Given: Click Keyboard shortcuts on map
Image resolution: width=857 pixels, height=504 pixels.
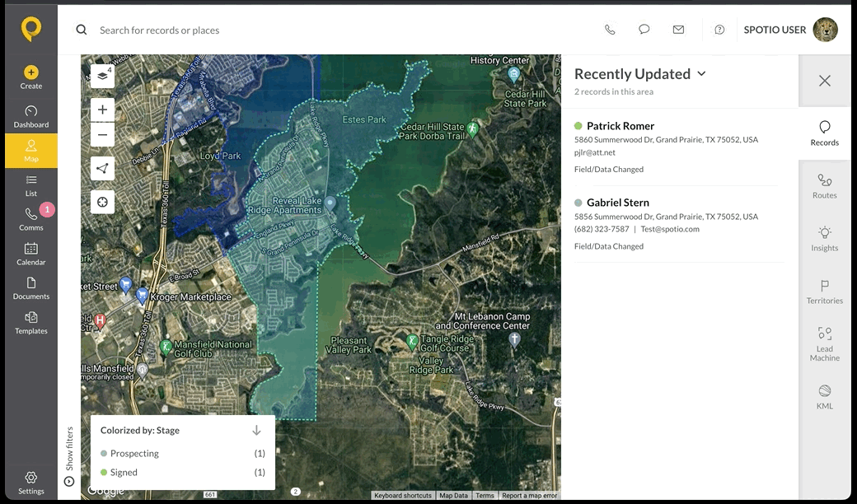Looking at the screenshot, I should click(403, 495).
